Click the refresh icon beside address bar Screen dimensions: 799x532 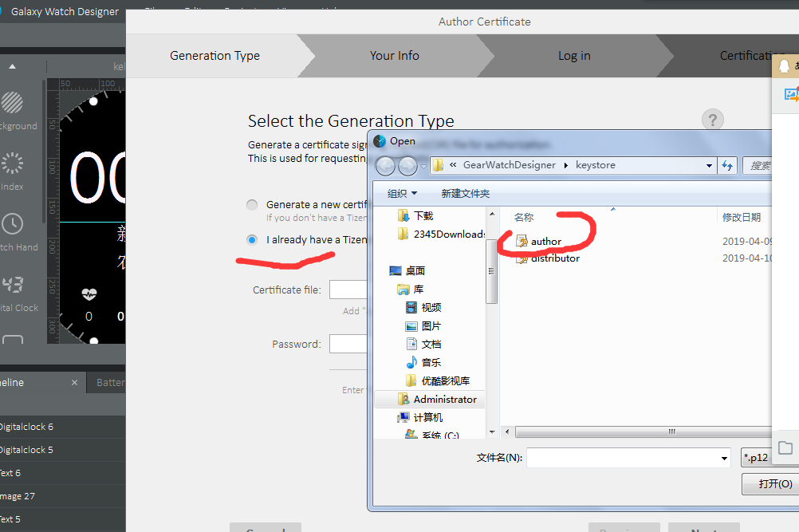coord(726,166)
